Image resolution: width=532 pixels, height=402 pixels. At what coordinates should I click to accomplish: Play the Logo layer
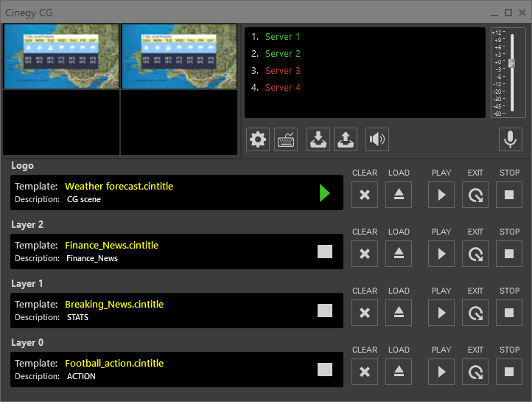441,195
